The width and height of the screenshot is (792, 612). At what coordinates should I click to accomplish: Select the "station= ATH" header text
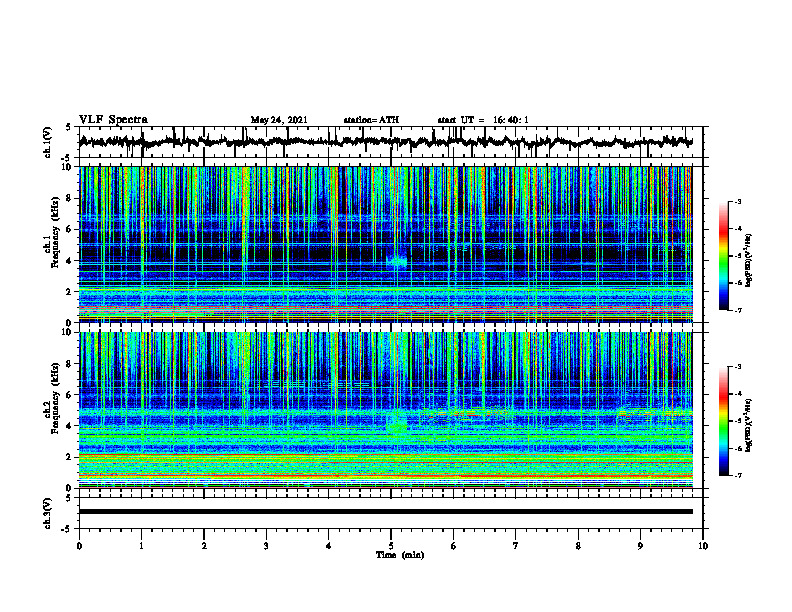(371, 120)
